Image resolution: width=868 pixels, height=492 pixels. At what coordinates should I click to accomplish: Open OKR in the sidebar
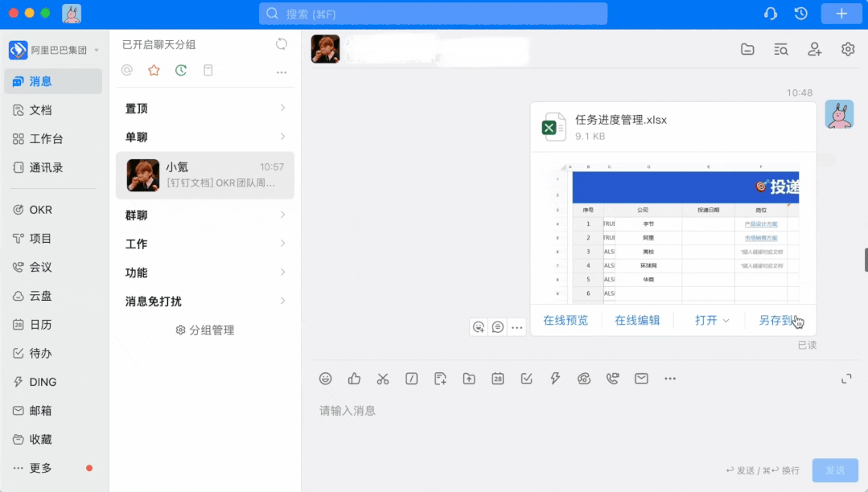(x=53, y=210)
